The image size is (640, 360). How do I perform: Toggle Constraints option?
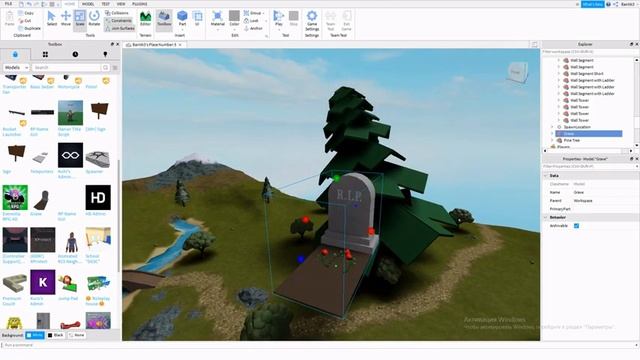click(x=118, y=20)
